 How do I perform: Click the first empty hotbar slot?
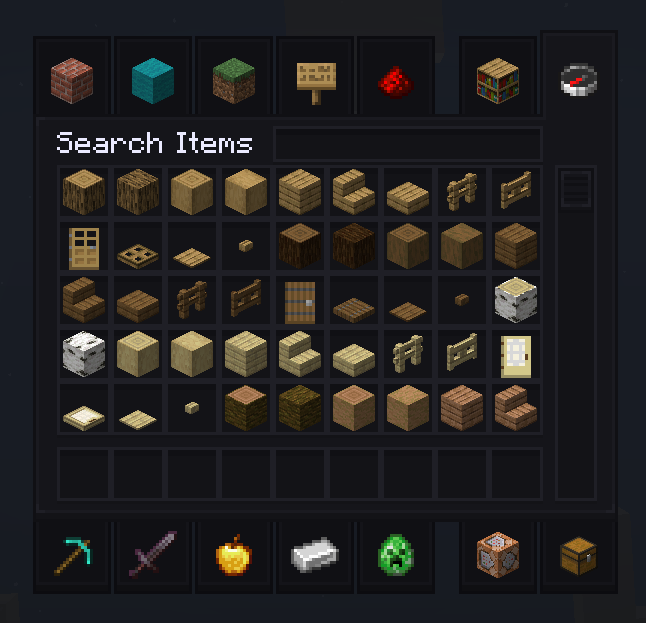coord(84,474)
